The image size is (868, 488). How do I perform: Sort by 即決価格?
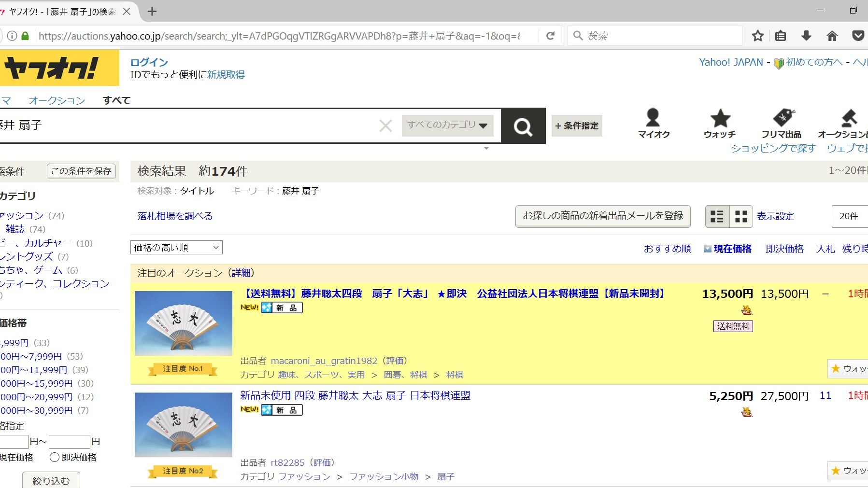click(x=785, y=249)
